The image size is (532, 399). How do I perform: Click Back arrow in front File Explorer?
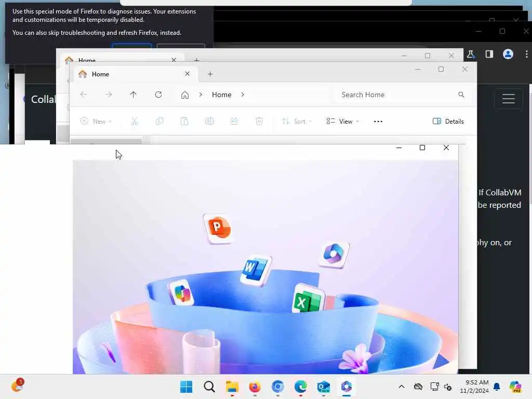[x=84, y=95]
